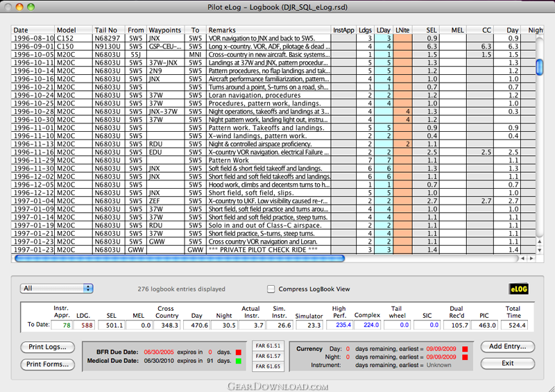This screenshot has width=555, height=392.
Task: Click vertical scrollbar up arrow
Action: [540, 241]
